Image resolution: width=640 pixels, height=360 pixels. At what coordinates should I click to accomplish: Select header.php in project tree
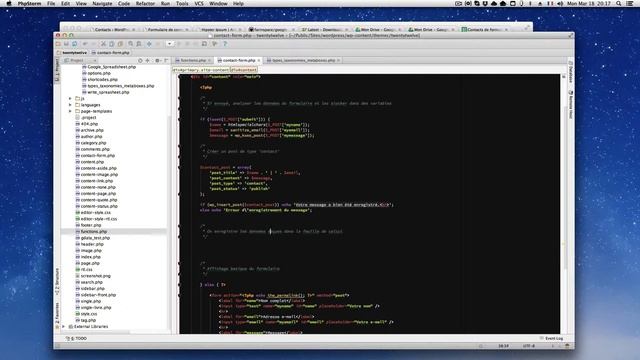[x=92, y=244]
